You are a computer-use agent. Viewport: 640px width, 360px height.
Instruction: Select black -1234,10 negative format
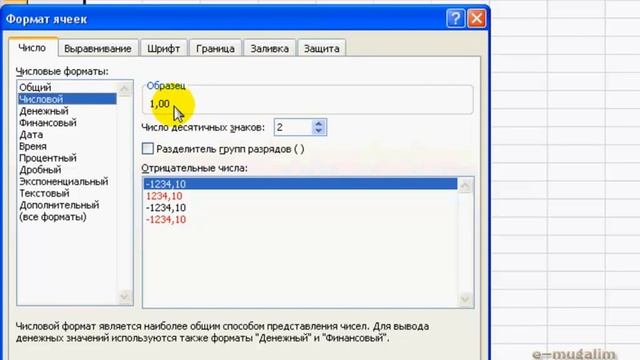(300, 208)
